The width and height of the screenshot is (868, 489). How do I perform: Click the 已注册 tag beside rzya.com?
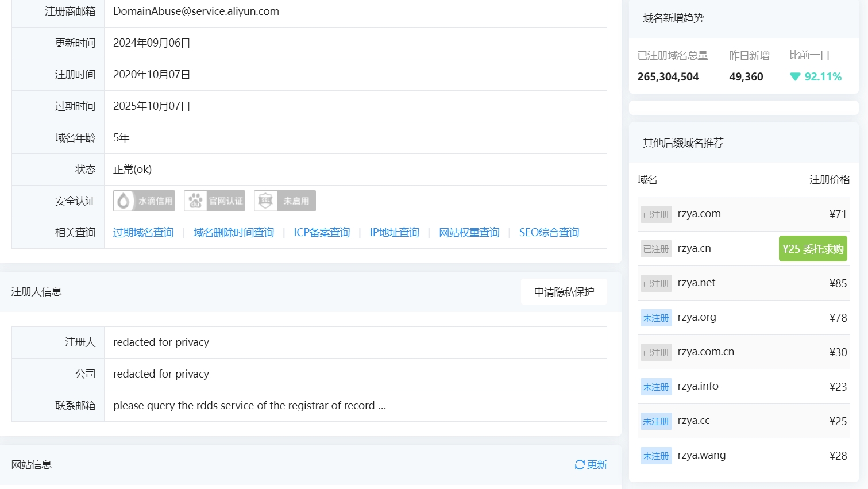pos(656,214)
